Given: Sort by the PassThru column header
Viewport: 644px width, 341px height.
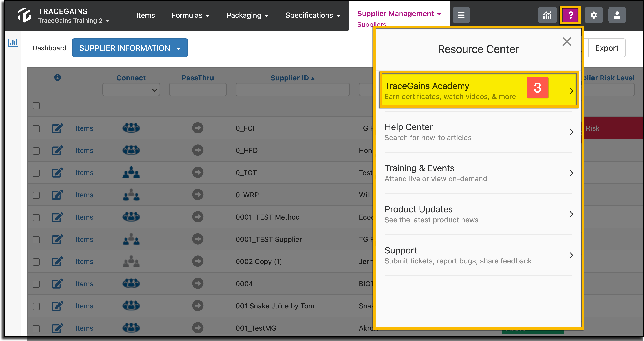Looking at the screenshot, I should point(197,78).
